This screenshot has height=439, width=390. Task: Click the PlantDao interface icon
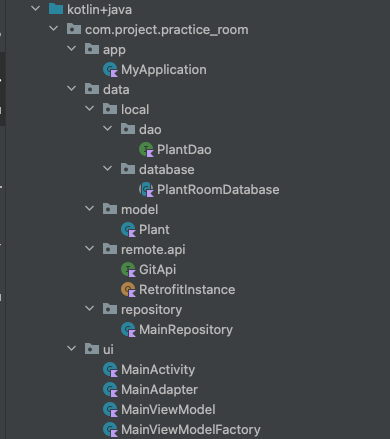[146, 150]
